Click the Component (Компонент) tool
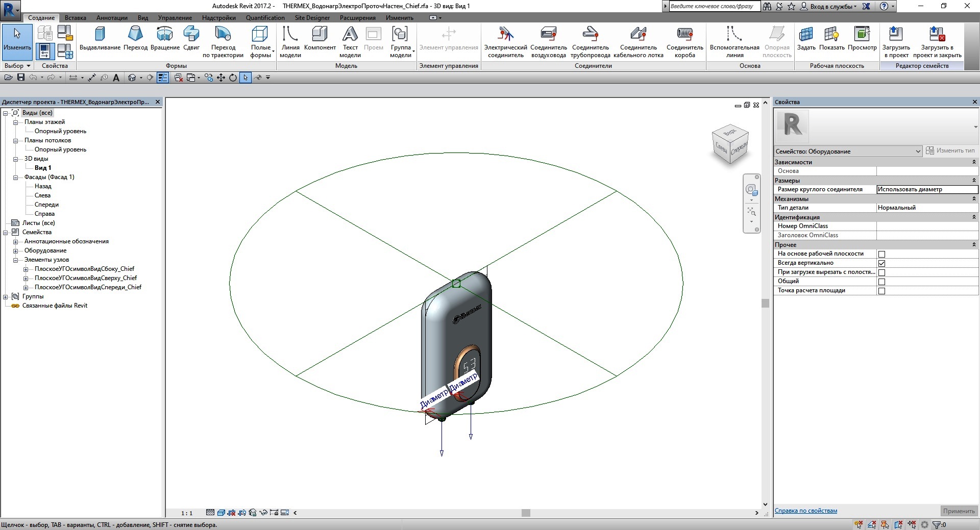The width and height of the screenshot is (980, 530). click(320, 39)
